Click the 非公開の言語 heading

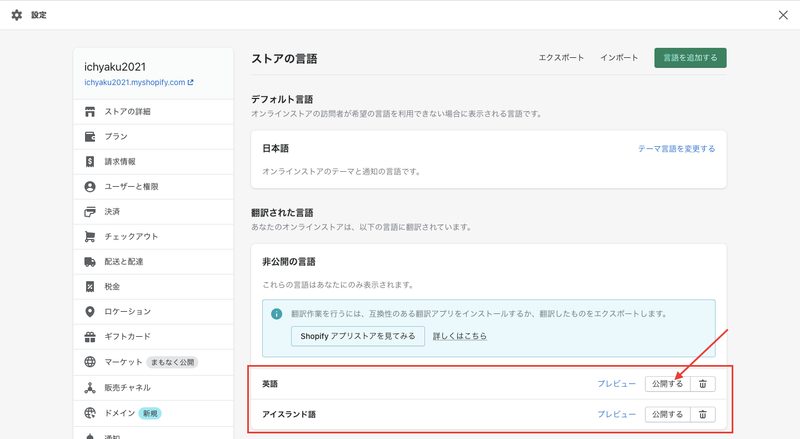tap(289, 262)
